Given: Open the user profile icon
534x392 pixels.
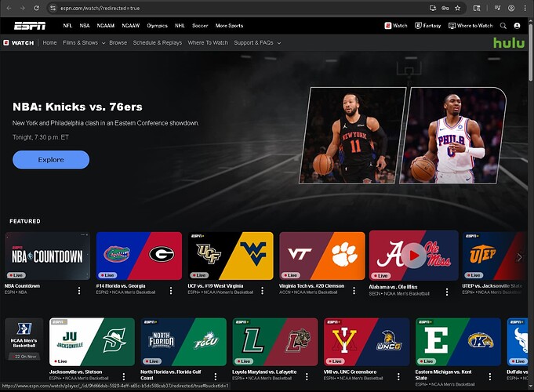Looking at the screenshot, I should (517, 26).
